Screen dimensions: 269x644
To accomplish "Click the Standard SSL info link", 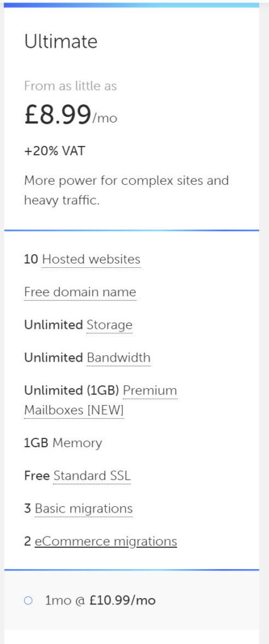I will click(x=92, y=476).
